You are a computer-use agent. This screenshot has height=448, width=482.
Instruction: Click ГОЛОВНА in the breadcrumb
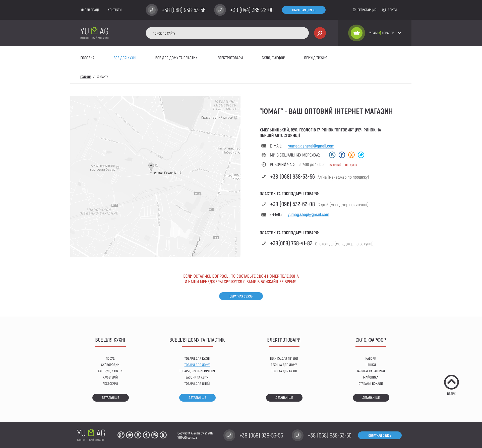[86, 77]
